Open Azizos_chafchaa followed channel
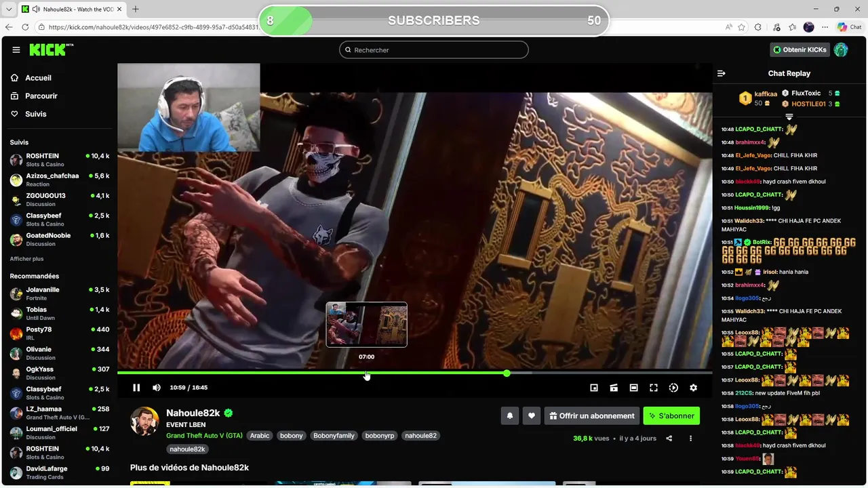The height and width of the screenshot is (488, 868). tap(60, 180)
